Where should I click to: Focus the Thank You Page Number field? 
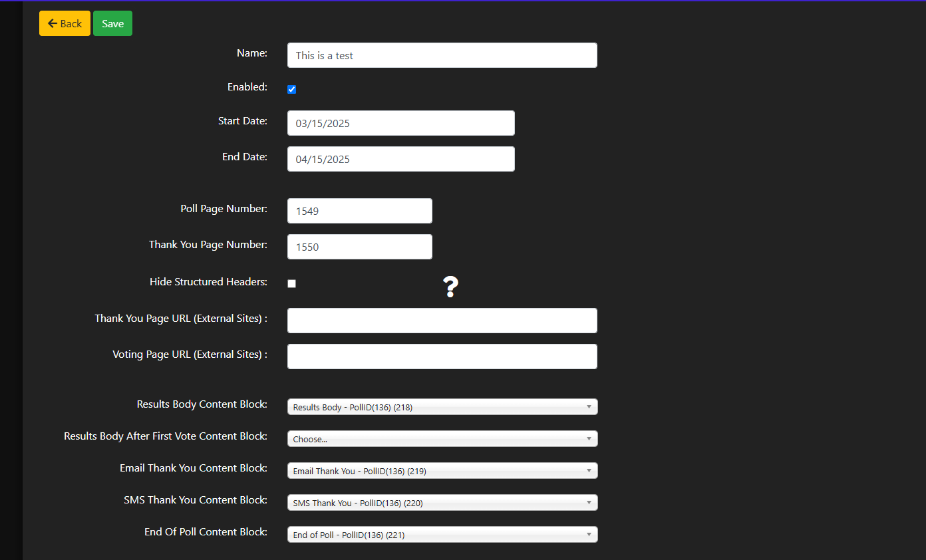(359, 247)
